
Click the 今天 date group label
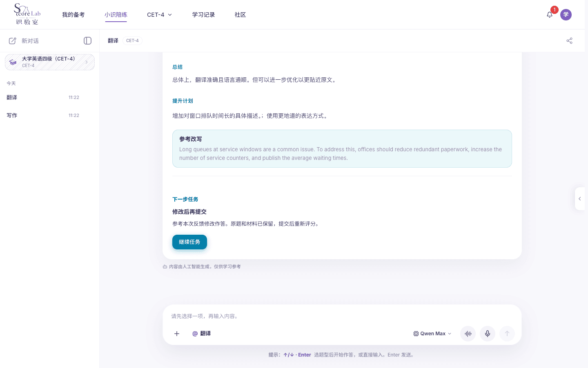11,83
